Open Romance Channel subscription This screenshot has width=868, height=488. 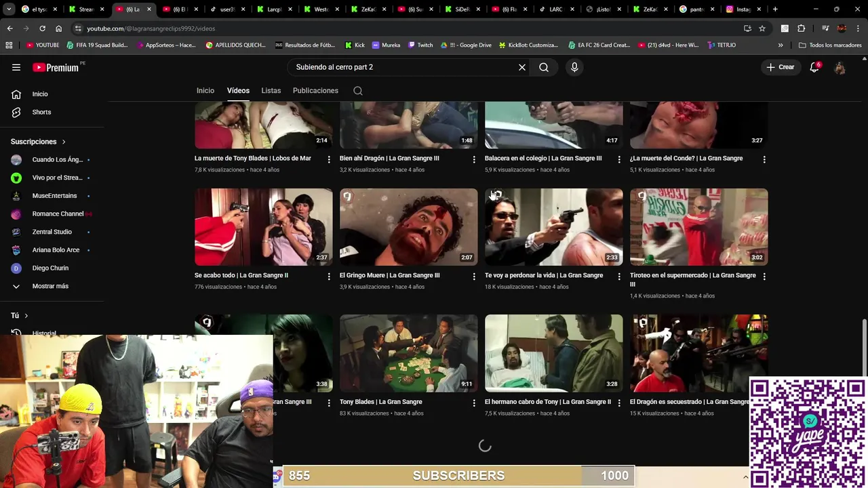53,214
